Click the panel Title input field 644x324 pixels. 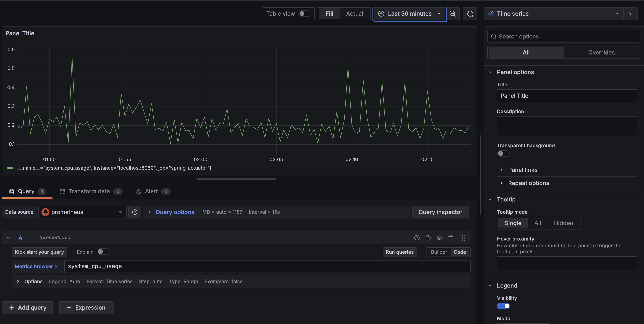[567, 96]
